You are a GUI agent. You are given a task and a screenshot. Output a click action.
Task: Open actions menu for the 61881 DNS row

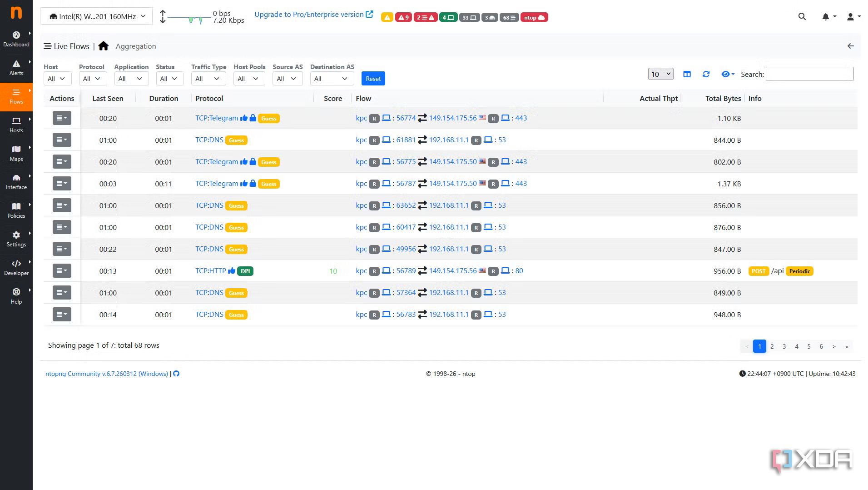[62, 140]
